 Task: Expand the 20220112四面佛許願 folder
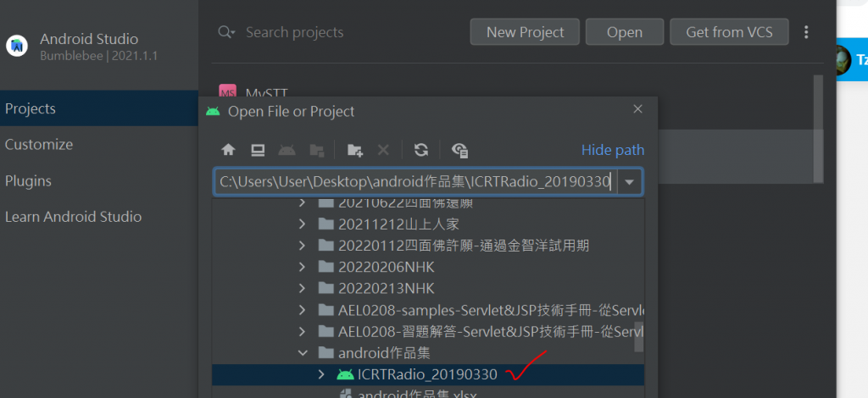click(302, 246)
